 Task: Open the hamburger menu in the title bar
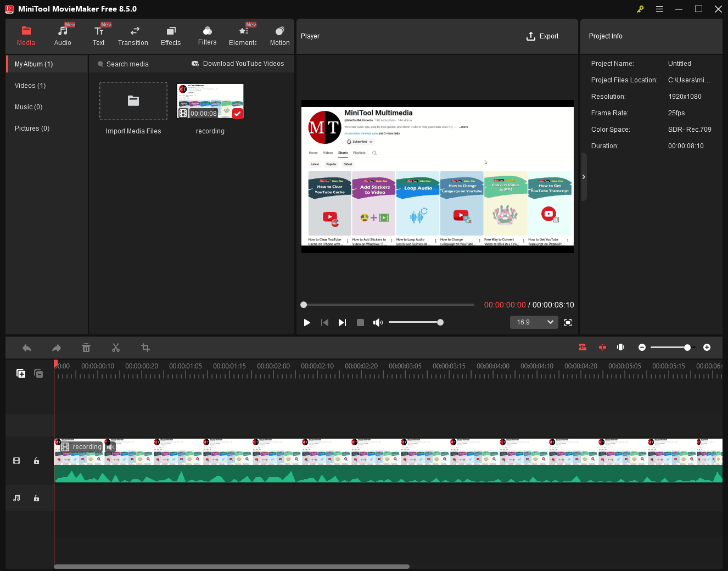tap(659, 9)
